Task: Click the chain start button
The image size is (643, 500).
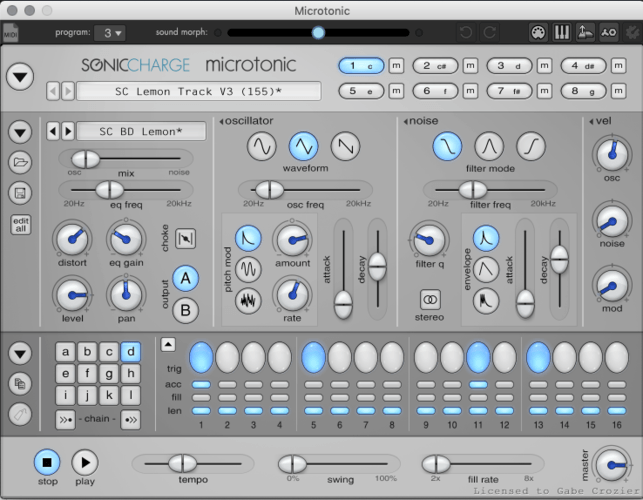Action: [66, 420]
